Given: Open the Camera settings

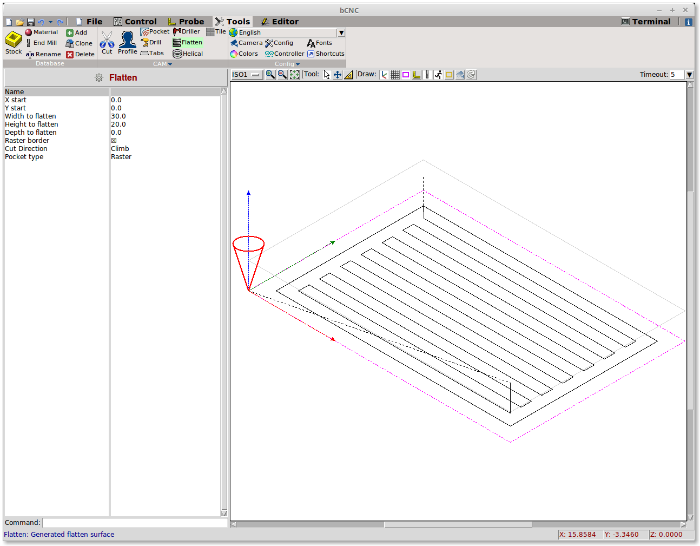Looking at the screenshot, I should 246,43.
